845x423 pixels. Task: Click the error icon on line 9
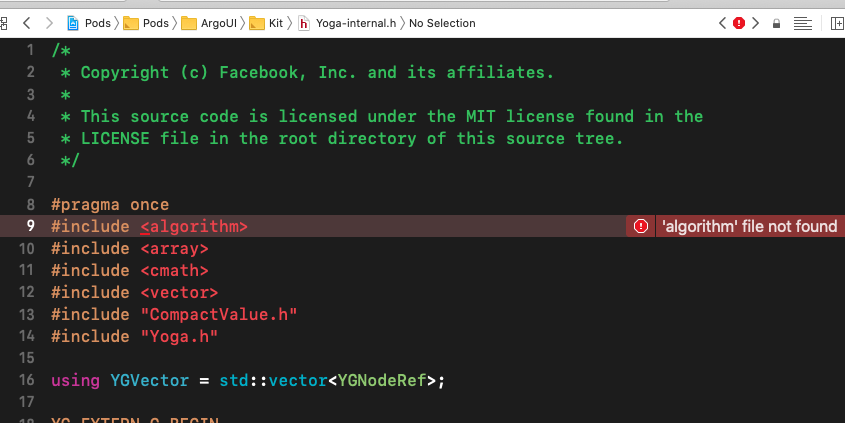(640, 226)
